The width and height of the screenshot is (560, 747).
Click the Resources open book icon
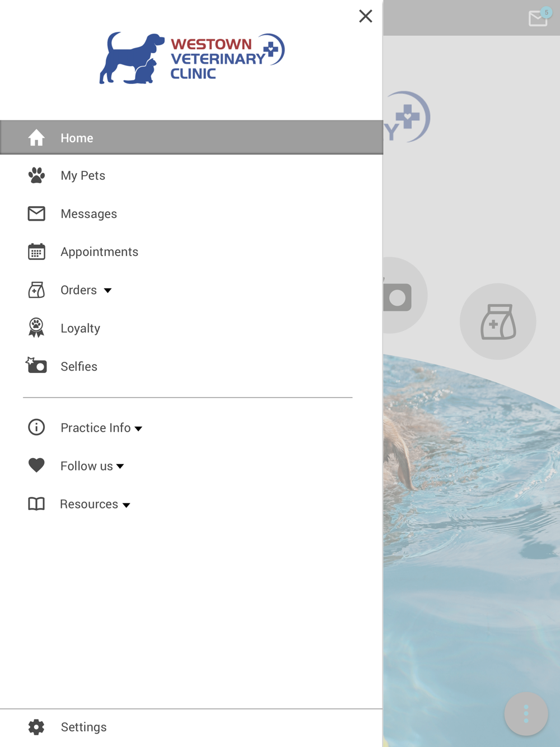point(36,504)
